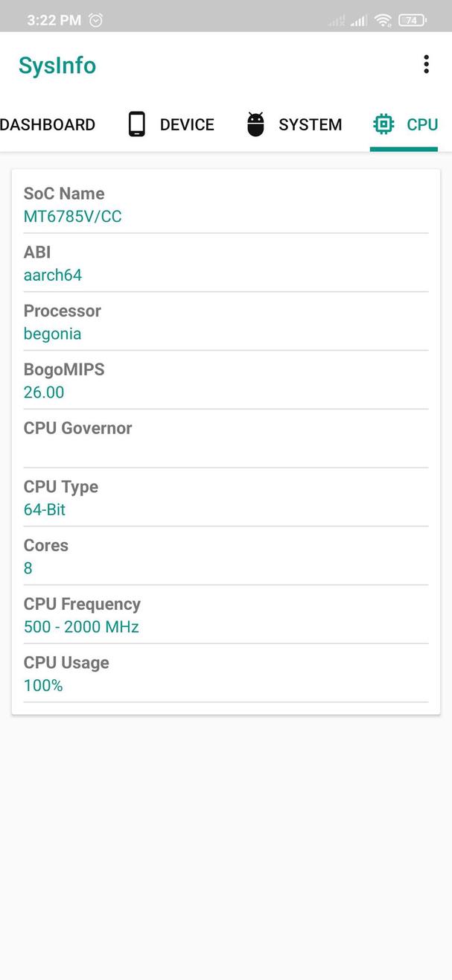Select the DEVICE tab

[186, 124]
